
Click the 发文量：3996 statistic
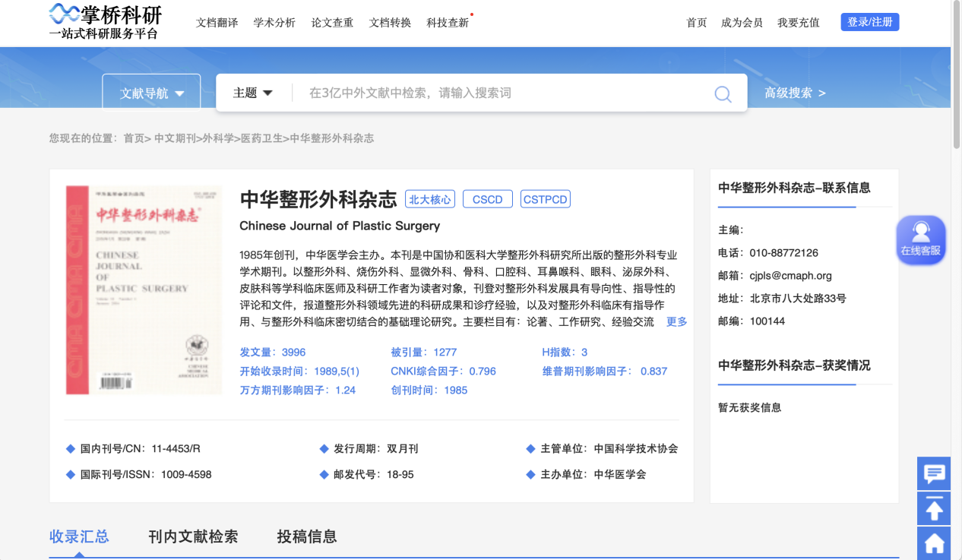(273, 353)
